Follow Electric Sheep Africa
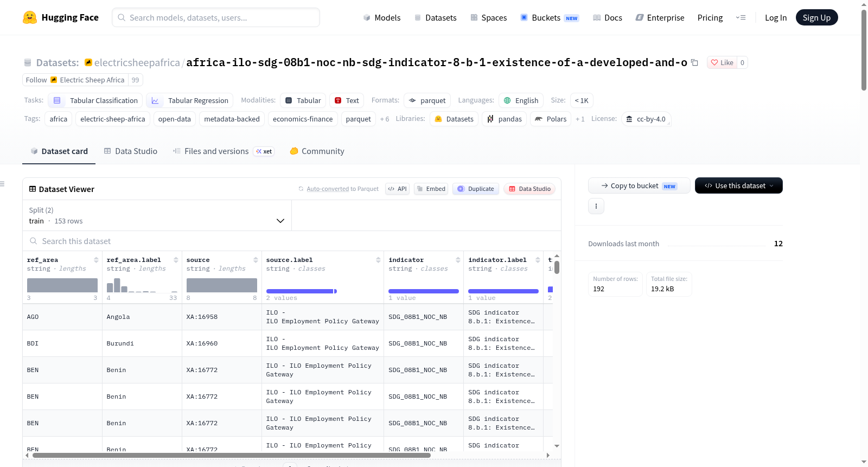868x467 pixels. coord(75,80)
